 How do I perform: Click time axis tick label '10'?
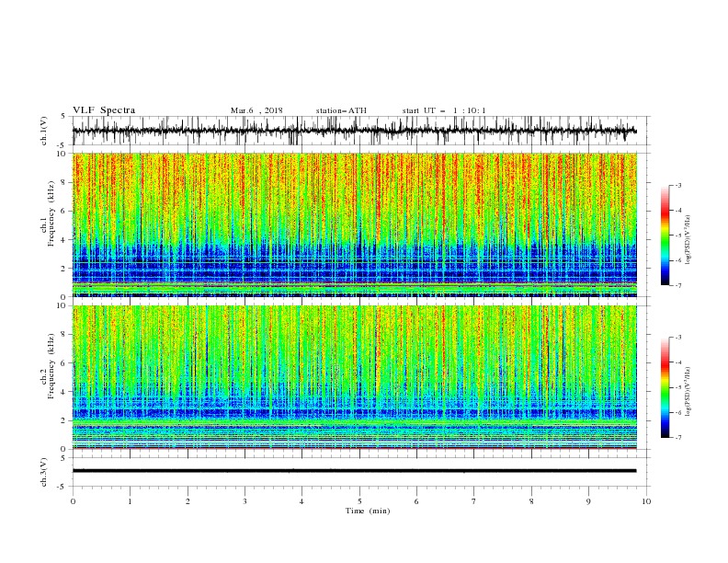pos(646,501)
